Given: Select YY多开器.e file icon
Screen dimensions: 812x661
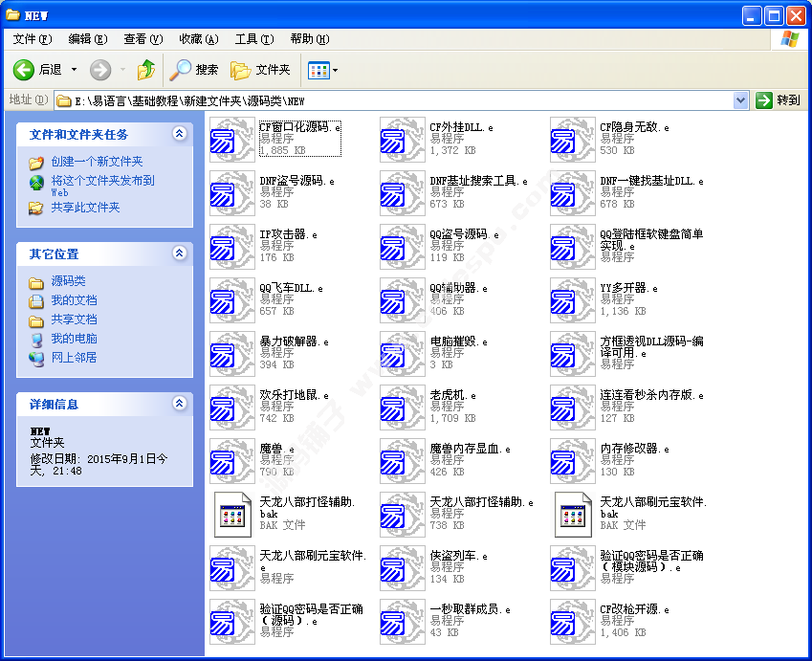Looking at the screenshot, I should click(573, 300).
